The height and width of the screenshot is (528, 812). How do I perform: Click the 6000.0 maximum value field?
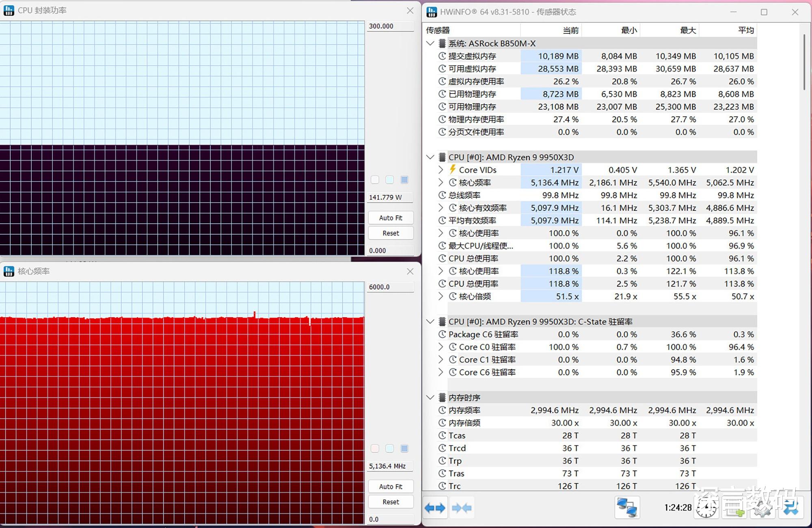390,287
